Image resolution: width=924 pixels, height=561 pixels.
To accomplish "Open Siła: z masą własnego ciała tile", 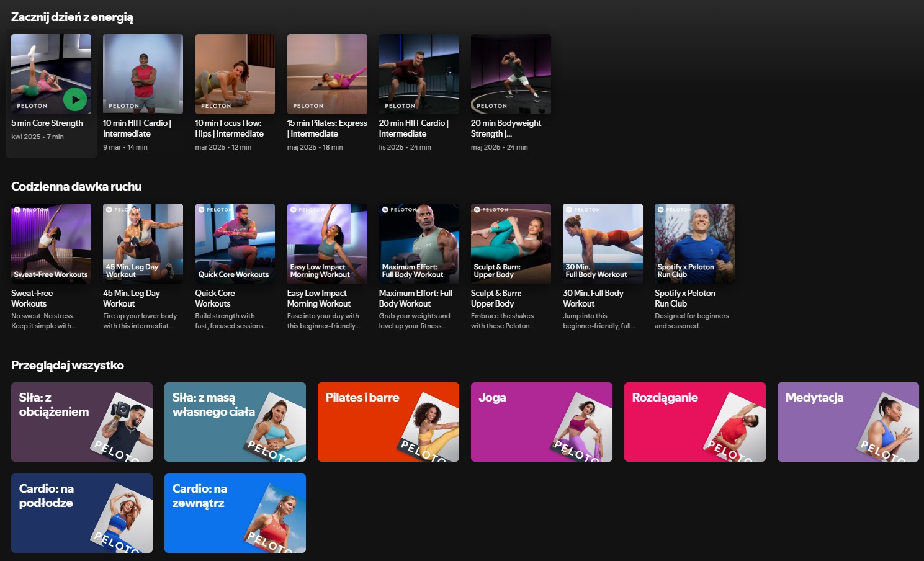I will [235, 422].
